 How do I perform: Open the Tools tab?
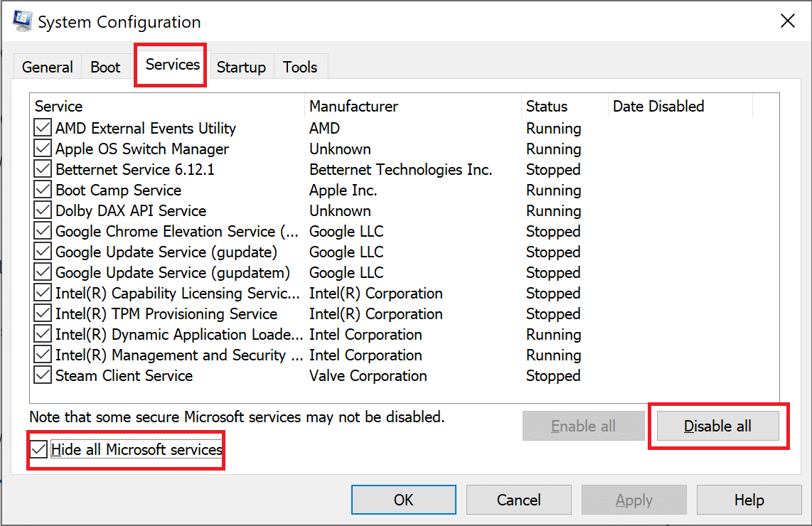(x=300, y=68)
